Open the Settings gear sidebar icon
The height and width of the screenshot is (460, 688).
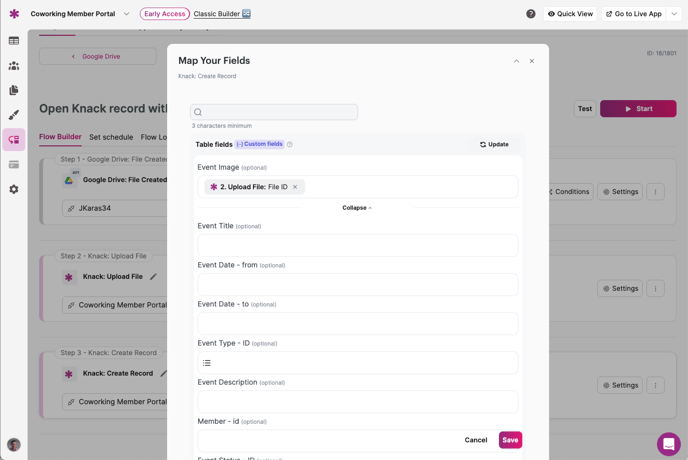(x=14, y=189)
